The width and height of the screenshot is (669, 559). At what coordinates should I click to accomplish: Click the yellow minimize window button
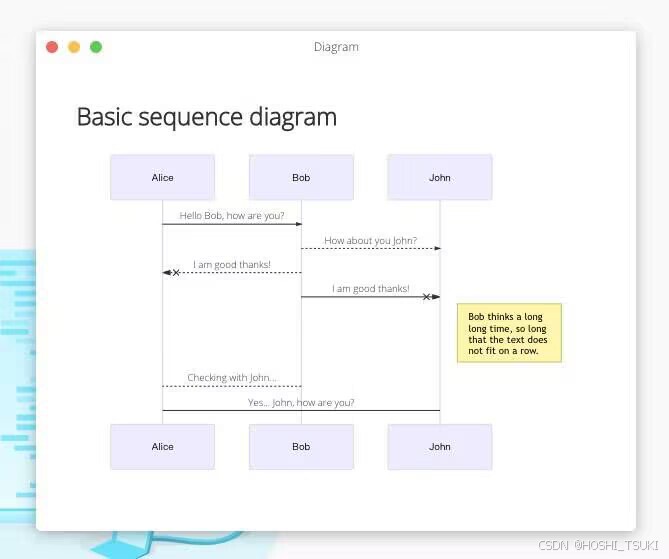[x=74, y=47]
